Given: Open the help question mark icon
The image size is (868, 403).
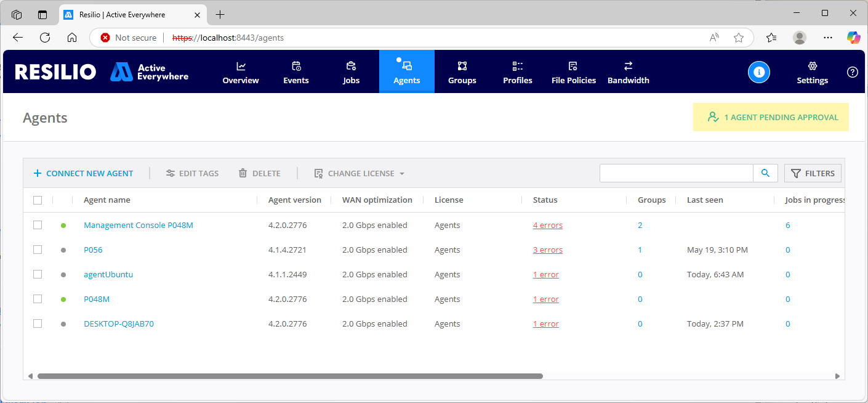Looking at the screenshot, I should (x=852, y=72).
